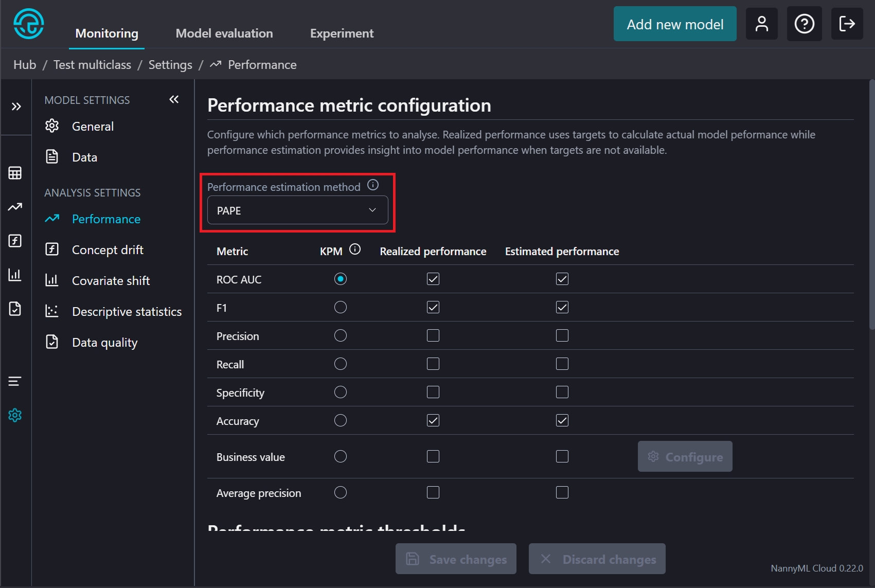Image resolution: width=875 pixels, height=588 pixels.
Task: Switch to the Model evaluation tab
Action: point(224,33)
